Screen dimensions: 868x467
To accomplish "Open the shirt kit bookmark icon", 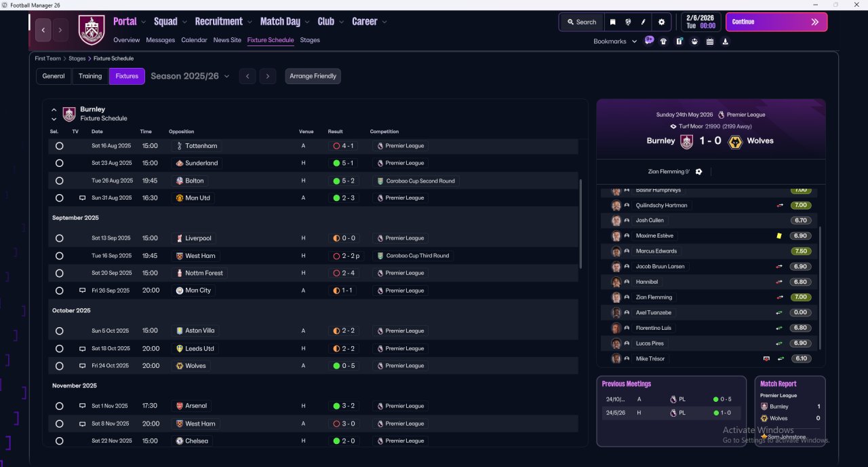I will tap(663, 41).
